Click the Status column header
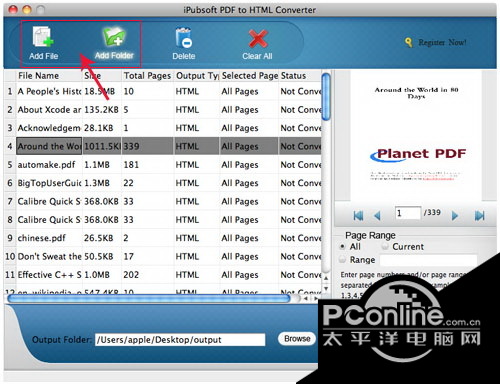The height and width of the screenshot is (384, 500). [x=300, y=76]
